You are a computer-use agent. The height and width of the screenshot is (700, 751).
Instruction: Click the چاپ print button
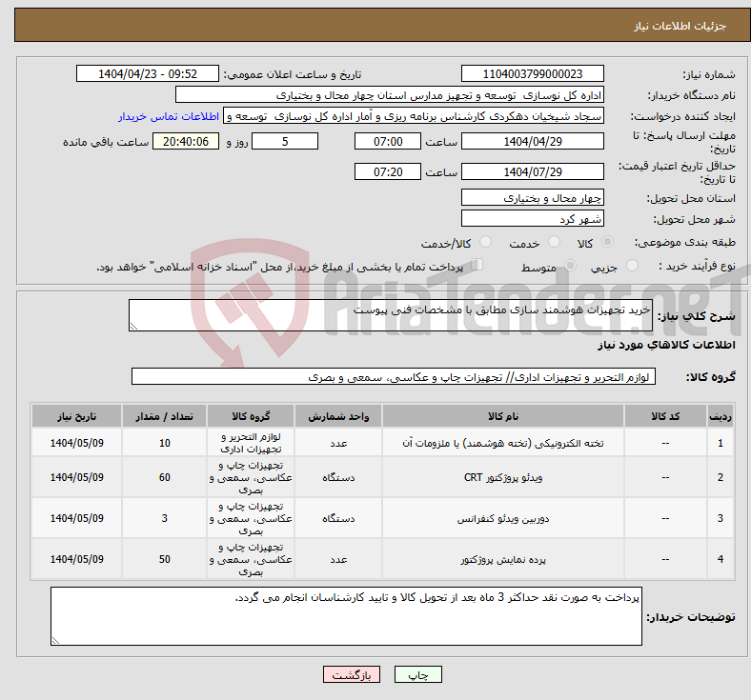click(x=418, y=674)
